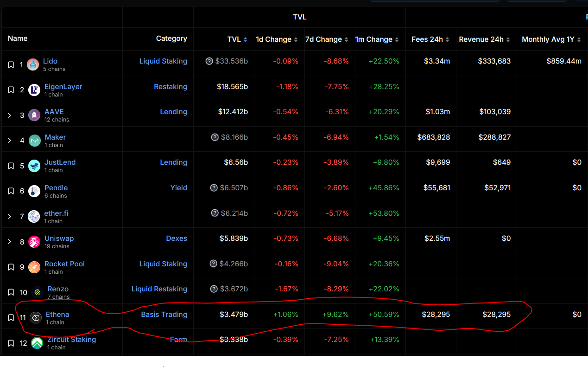Open the Zircuit Staking protocol link

72,340
